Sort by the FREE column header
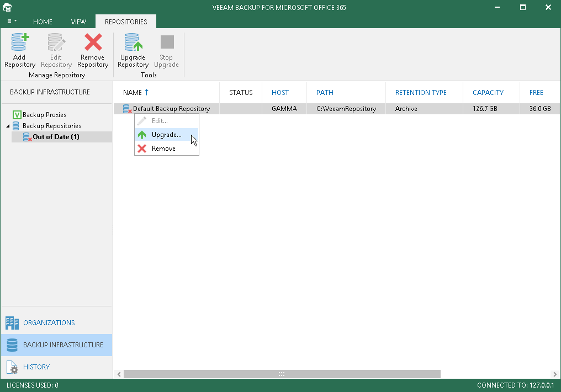 pos(536,93)
